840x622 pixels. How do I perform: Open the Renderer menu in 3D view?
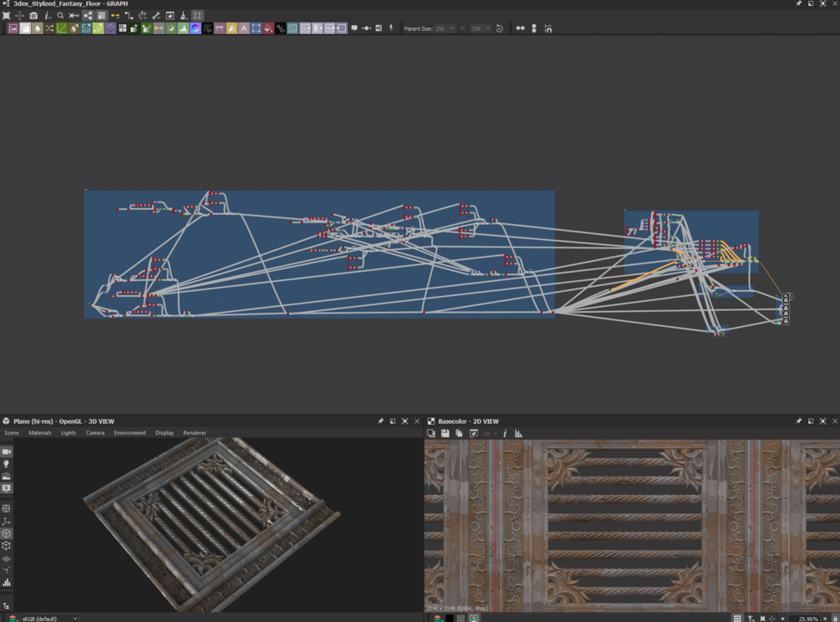195,433
